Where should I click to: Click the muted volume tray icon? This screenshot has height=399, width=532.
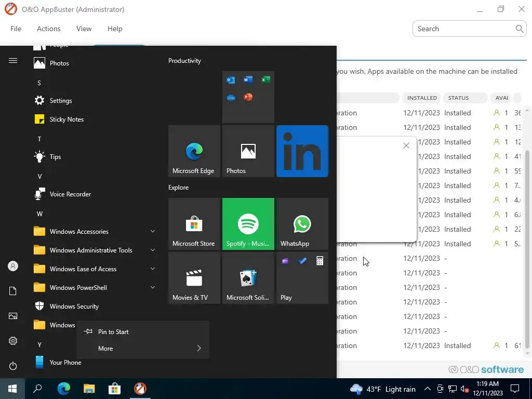pyautogui.click(x=465, y=389)
